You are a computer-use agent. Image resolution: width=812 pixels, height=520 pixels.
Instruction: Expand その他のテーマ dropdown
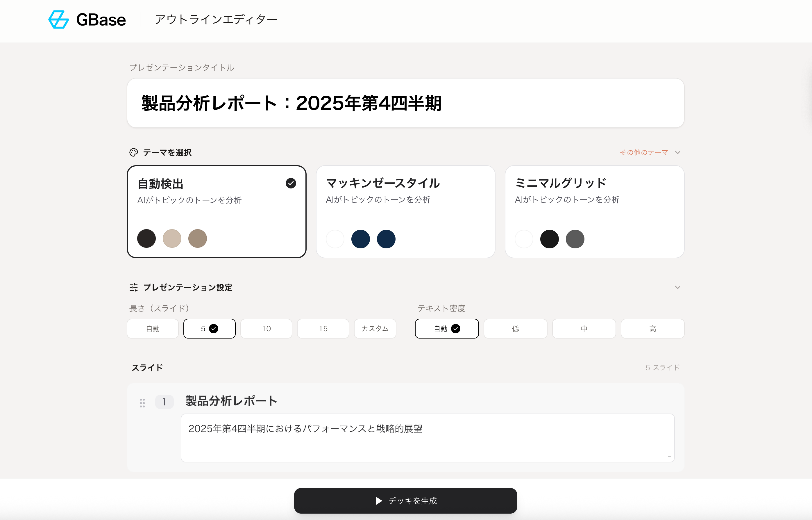click(650, 152)
